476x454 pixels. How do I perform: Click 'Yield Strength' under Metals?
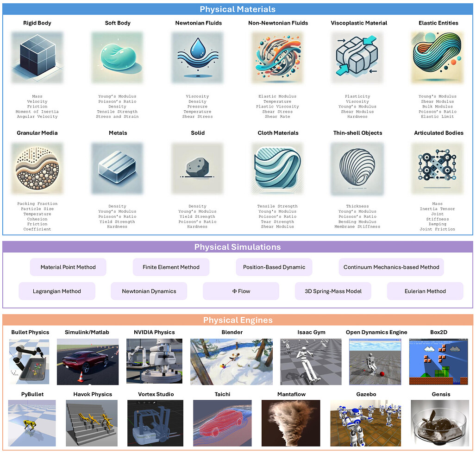[117, 222]
